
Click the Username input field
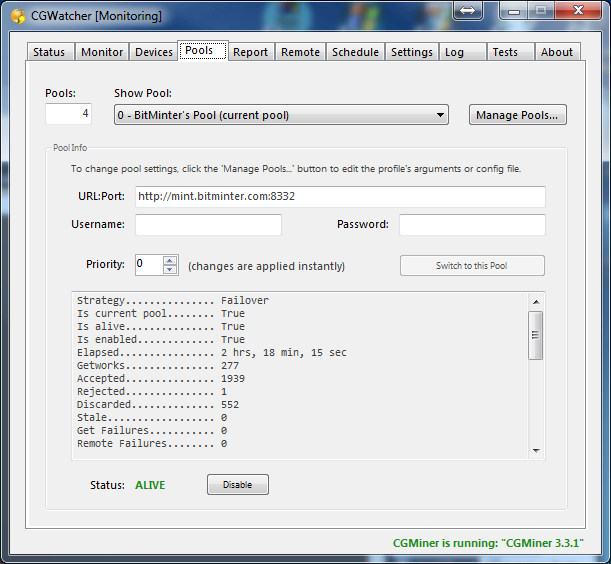click(208, 225)
